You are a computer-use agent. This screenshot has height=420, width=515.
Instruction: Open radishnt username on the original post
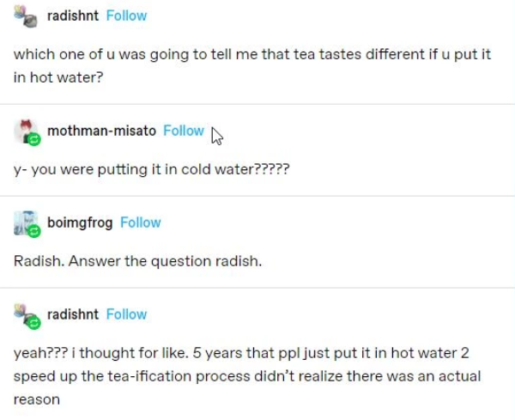point(73,15)
